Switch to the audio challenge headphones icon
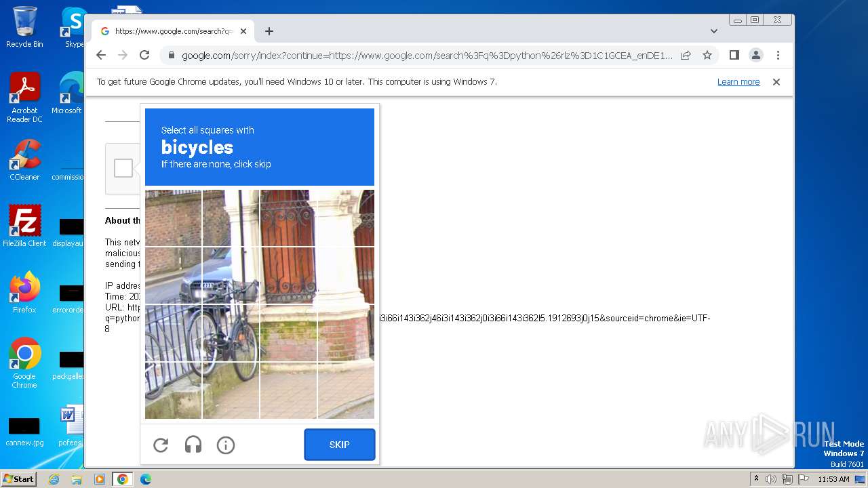 point(193,445)
